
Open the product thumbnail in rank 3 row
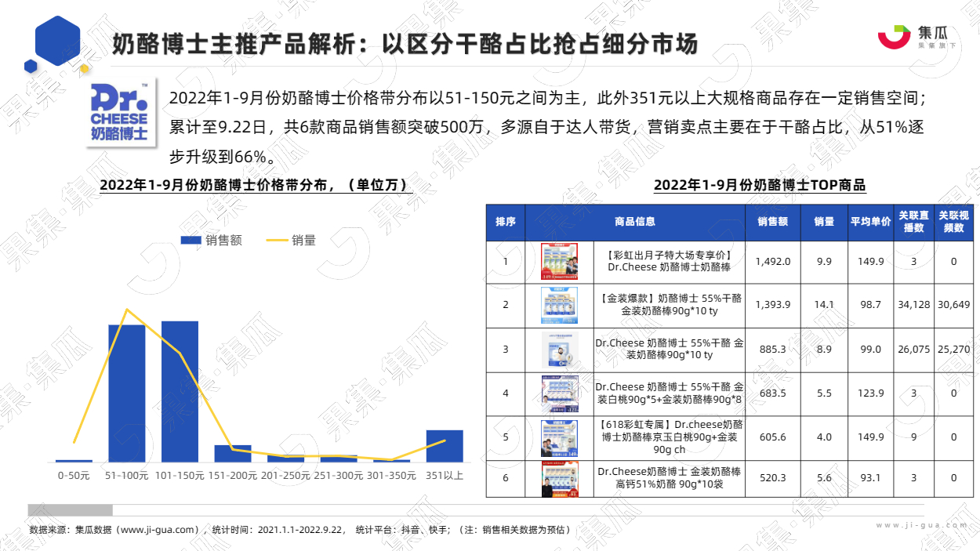point(560,350)
